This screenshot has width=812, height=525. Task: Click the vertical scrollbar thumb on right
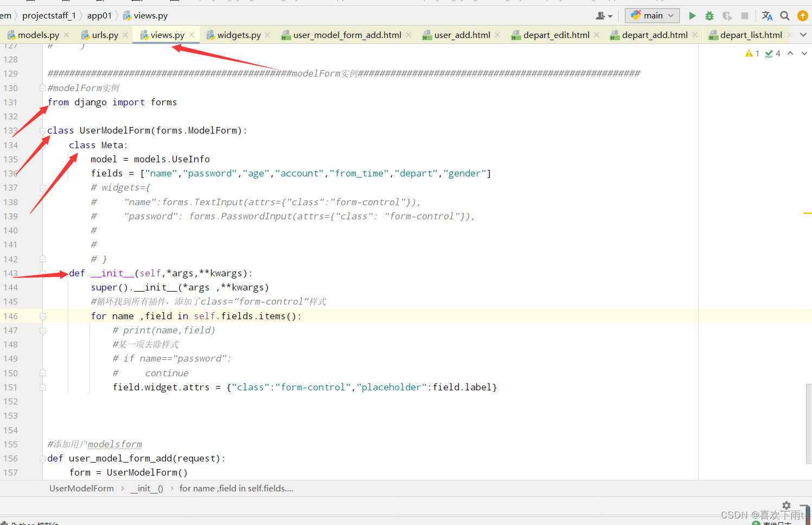click(809, 425)
